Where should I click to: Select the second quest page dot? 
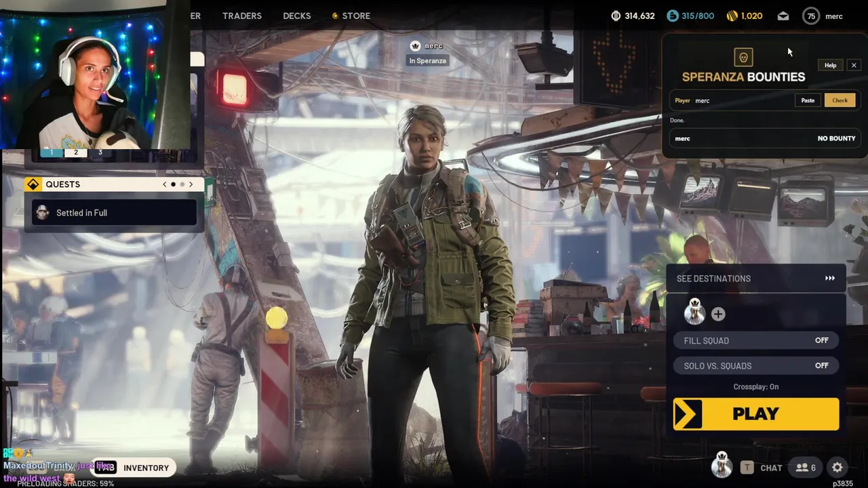click(x=182, y=184)
